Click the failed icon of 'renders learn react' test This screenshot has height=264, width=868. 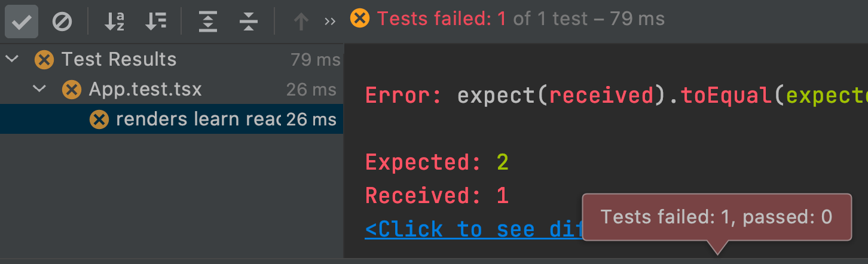(x=99, y=119)
